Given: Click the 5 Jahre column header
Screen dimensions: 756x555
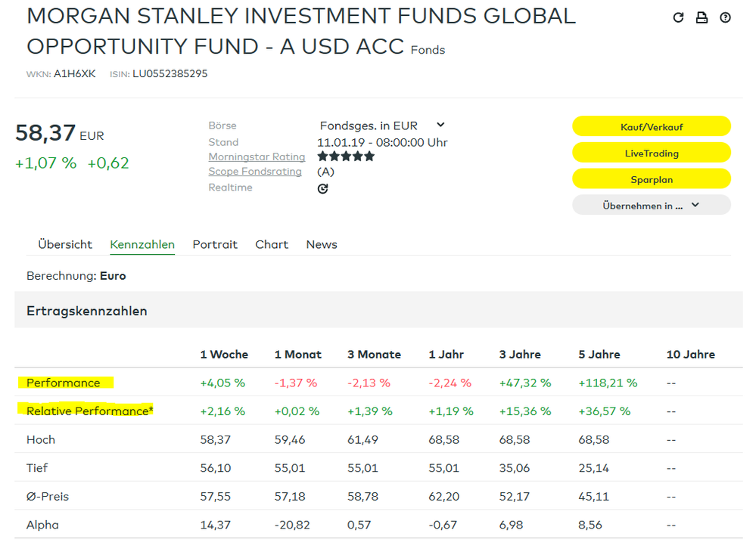Looking at the screenshot, I should tap(597, 355).
